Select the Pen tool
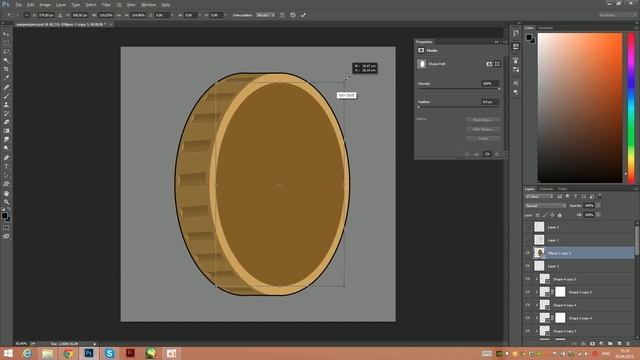The height and width of the screenshot is (360, 640). [x=6, y=158]
